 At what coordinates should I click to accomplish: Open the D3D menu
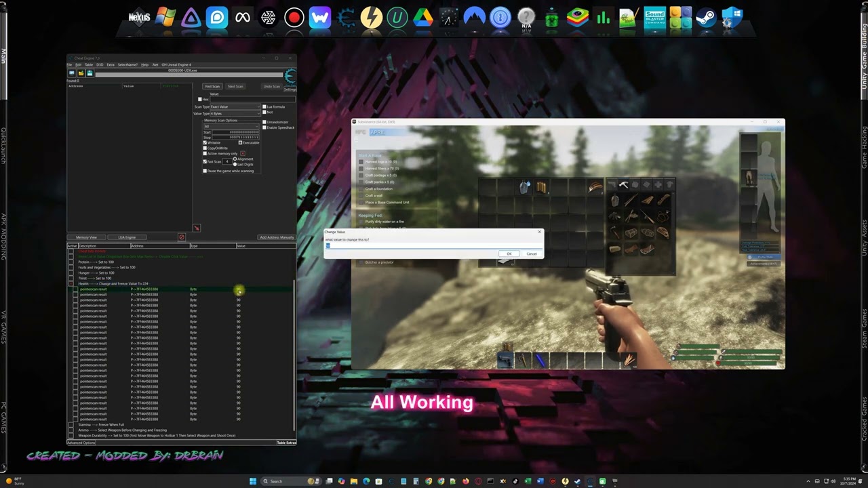click(x=100, y=65)
